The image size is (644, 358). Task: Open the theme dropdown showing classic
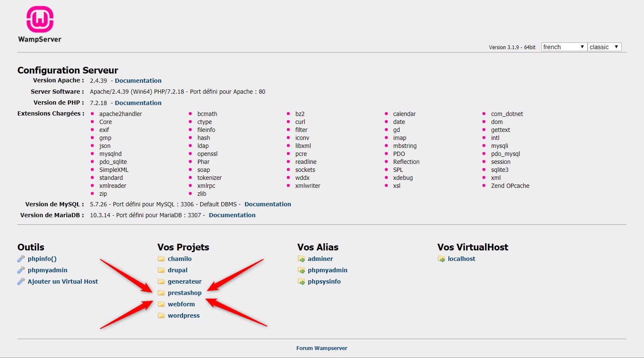[x=604, y=47]
